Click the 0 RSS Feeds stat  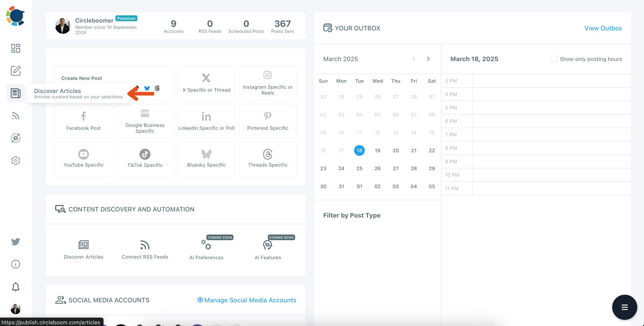[x=210, y=26]
